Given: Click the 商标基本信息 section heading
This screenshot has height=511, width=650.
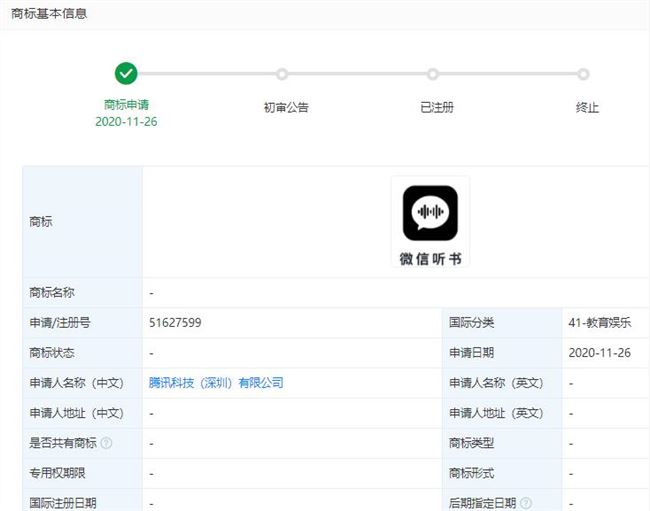Looking at the screenshot, I should point(49,14).
